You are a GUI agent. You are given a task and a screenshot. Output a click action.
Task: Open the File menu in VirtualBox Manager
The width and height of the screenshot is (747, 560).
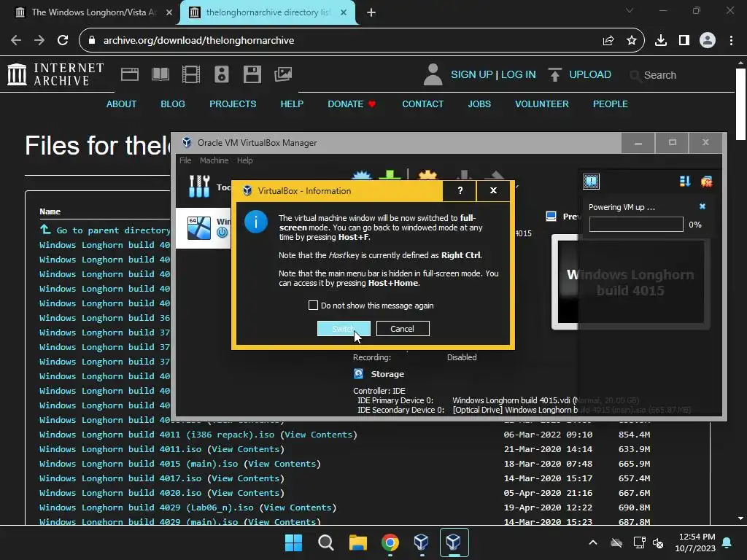click(185, 160)
